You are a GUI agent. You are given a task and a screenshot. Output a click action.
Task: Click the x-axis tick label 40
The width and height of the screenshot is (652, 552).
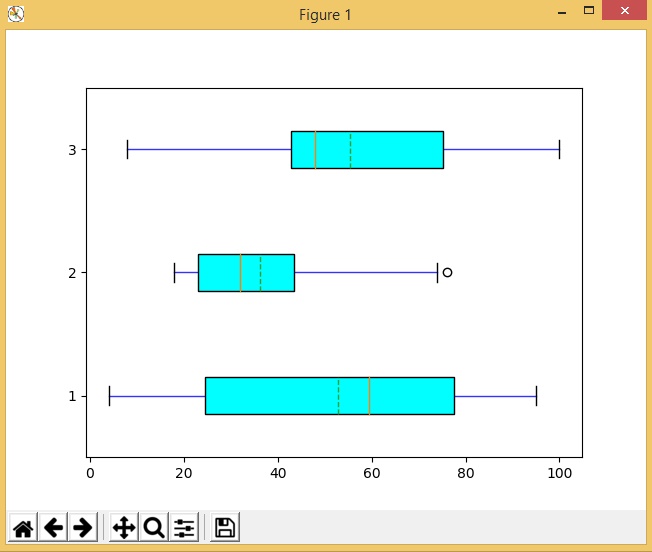click(278, 473)
